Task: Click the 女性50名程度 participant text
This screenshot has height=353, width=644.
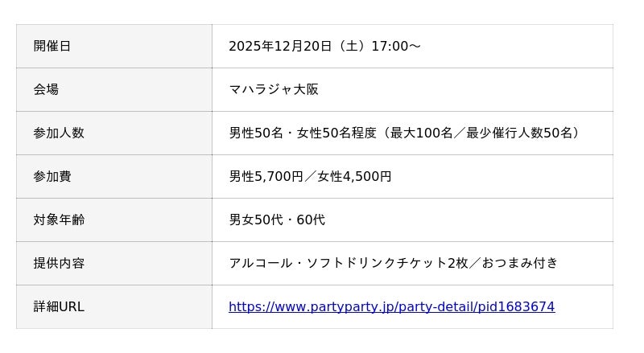Action: click(x=336, y=133)
